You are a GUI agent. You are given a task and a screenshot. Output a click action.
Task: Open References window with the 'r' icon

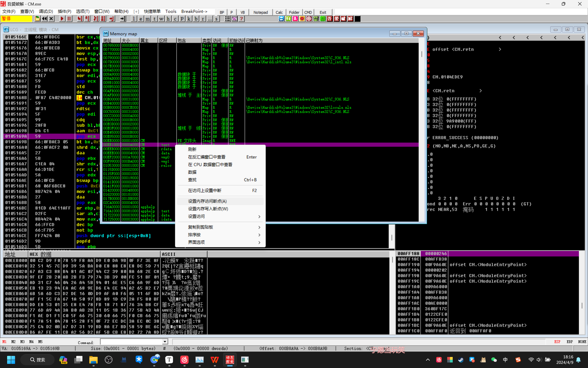(203, 19)
